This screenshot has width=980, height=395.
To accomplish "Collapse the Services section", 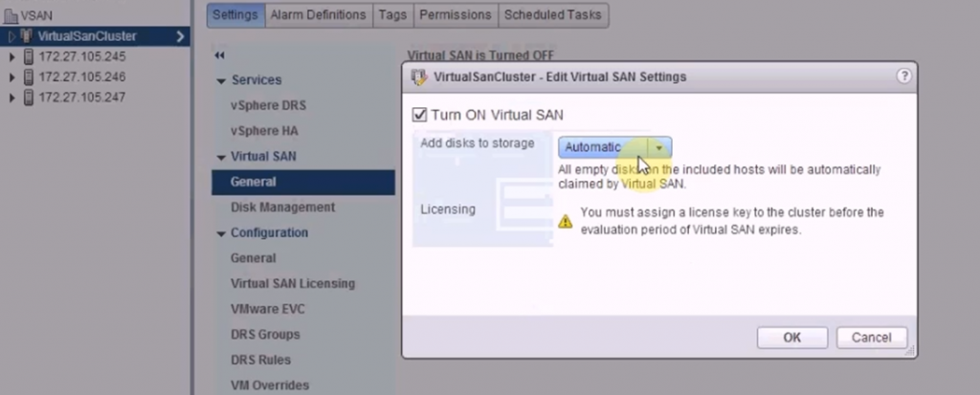I will (222, 80).
